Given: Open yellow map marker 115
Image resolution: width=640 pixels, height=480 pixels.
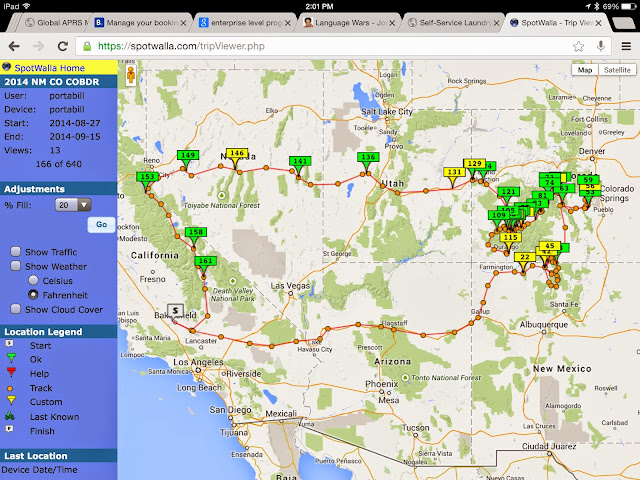Looking at the screenshot, I should [510, 240].
